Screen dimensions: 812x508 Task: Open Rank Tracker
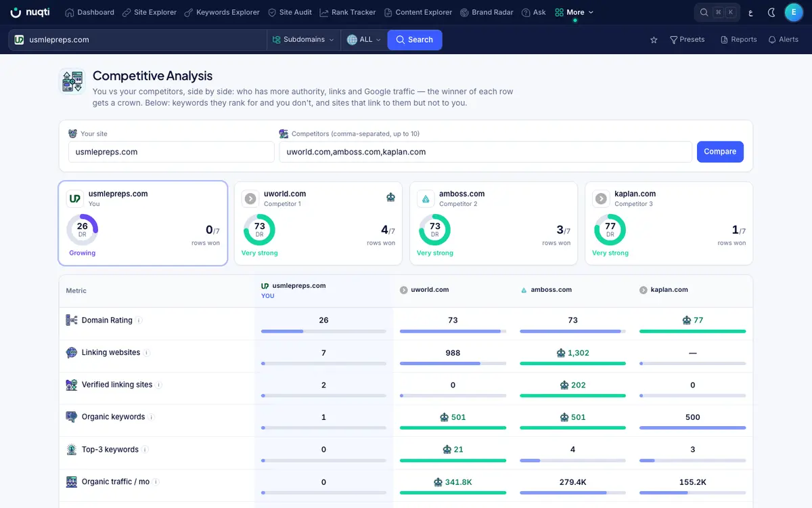tap(348, 12)
